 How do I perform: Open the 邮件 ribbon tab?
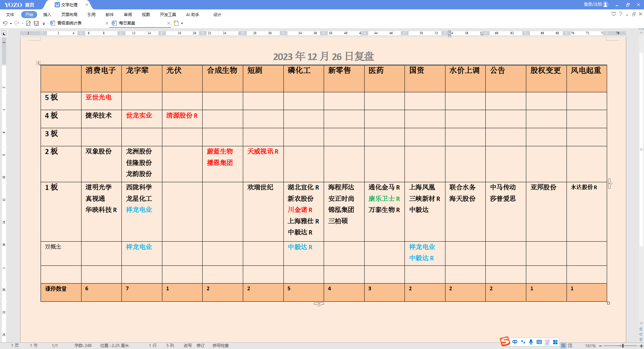point(110,14)
